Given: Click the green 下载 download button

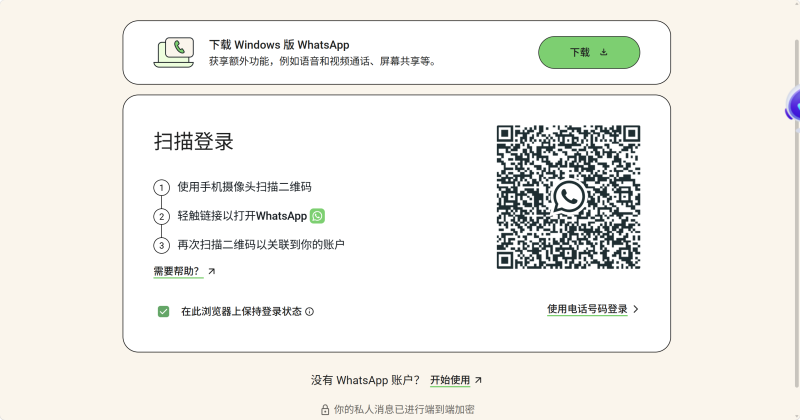Looking at the screenshot, I should [589, 53].
